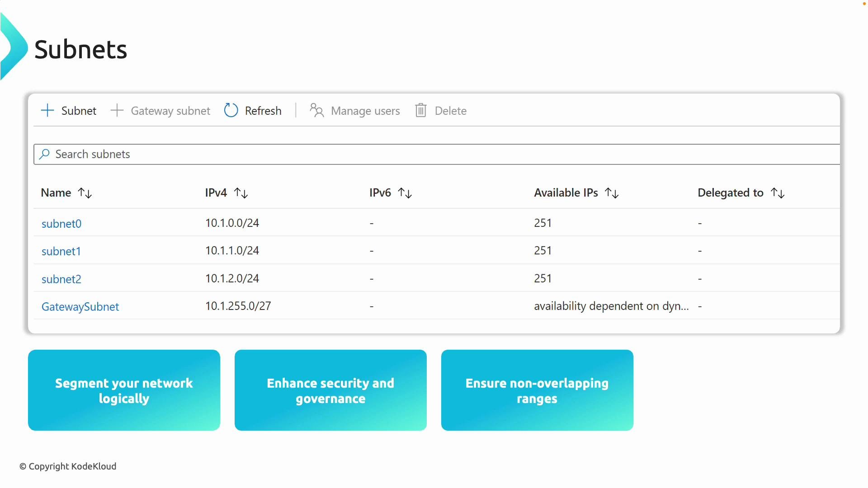The width and height of the screenshot is (868, 488).
Task: Click Available IPs value 251 for subnet1
Action: pos(543,251)
